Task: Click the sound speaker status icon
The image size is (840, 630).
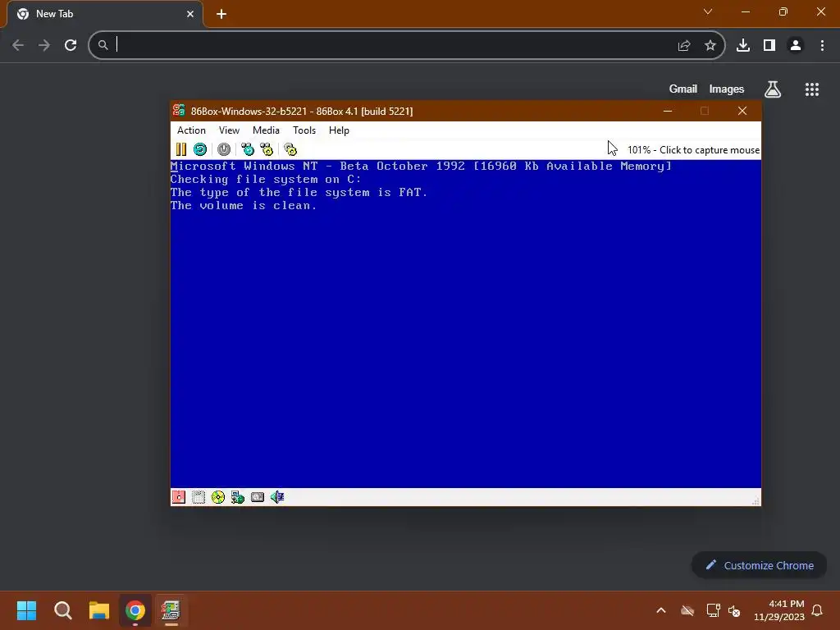Action: pos(277,497)
